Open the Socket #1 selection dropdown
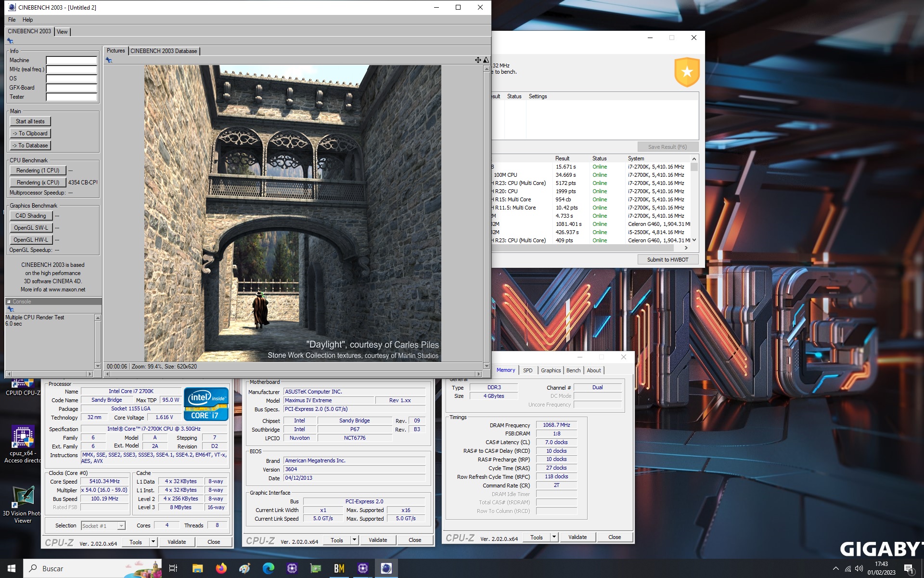Screen dimensions: 924x578 click(103, 526)
